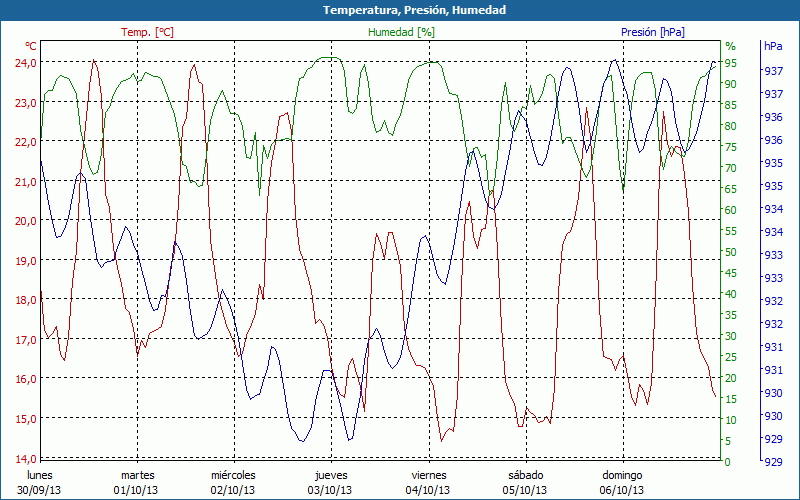Select the green 'Humedad [%]' legend label
Screen dimensions: 800x500
pyautogui.click(x=401, y=32)
